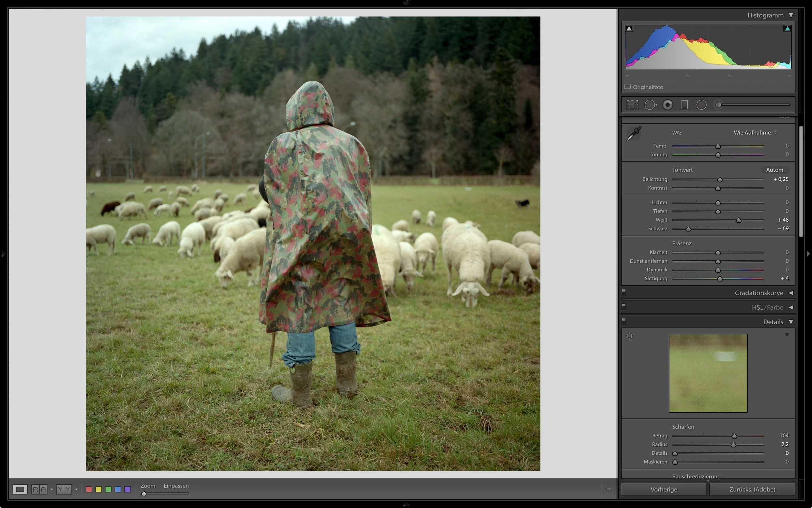Viewport: 812px width, 508px height.
Task: Open the Details panel header
Action: click(773, 322)
